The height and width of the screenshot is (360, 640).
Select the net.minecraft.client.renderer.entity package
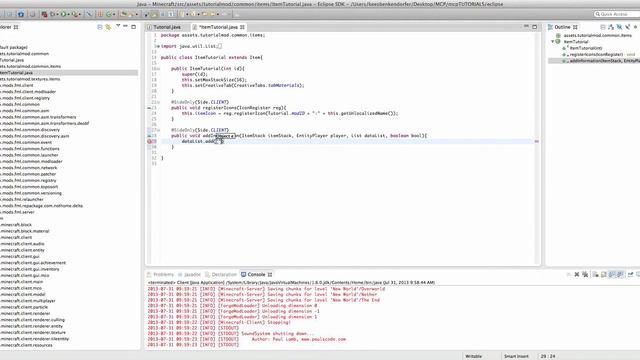[31, 326]
